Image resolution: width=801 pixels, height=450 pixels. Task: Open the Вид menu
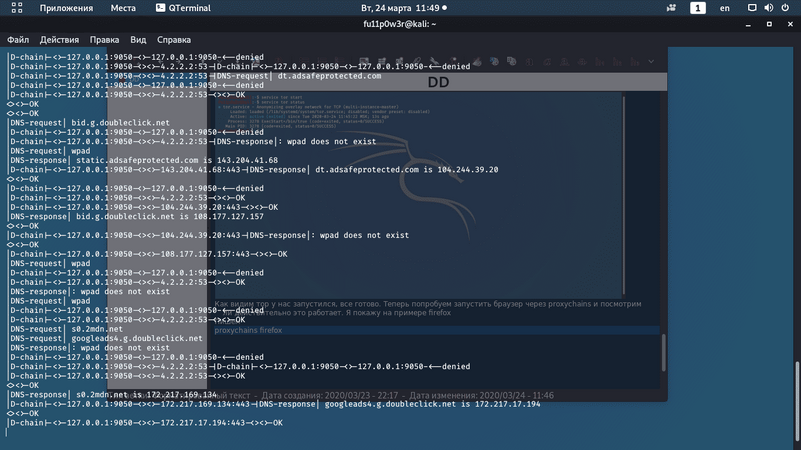[138, 40]
